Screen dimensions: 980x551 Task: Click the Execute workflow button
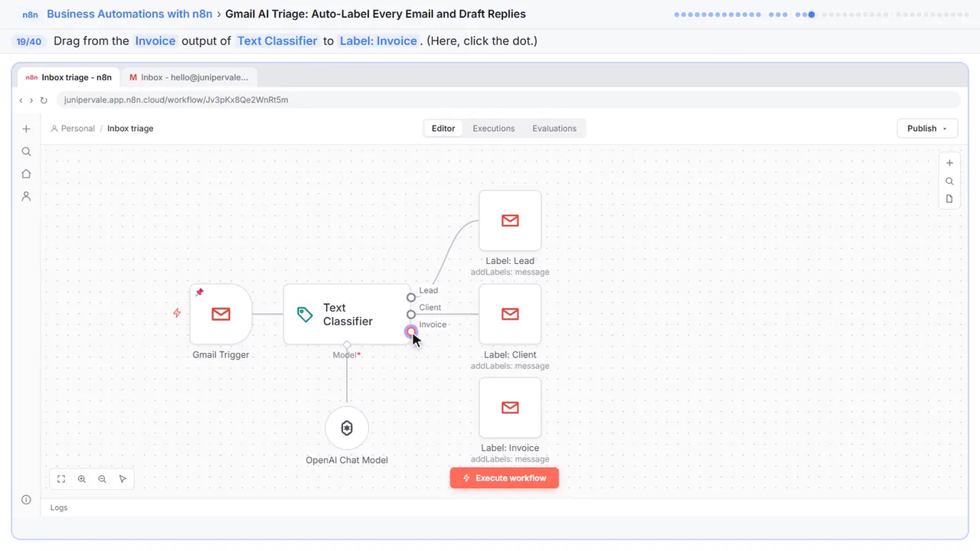505,478
